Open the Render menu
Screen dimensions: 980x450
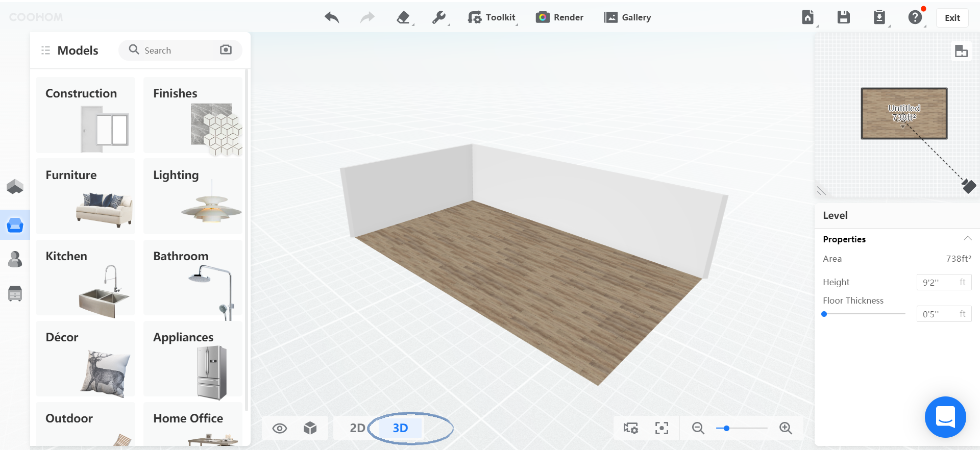coord(560,17)
